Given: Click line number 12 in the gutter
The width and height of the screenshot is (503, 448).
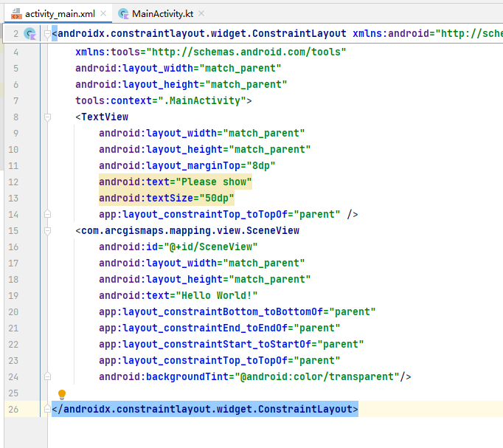Looking at the screenshot, I should (13, 182).
